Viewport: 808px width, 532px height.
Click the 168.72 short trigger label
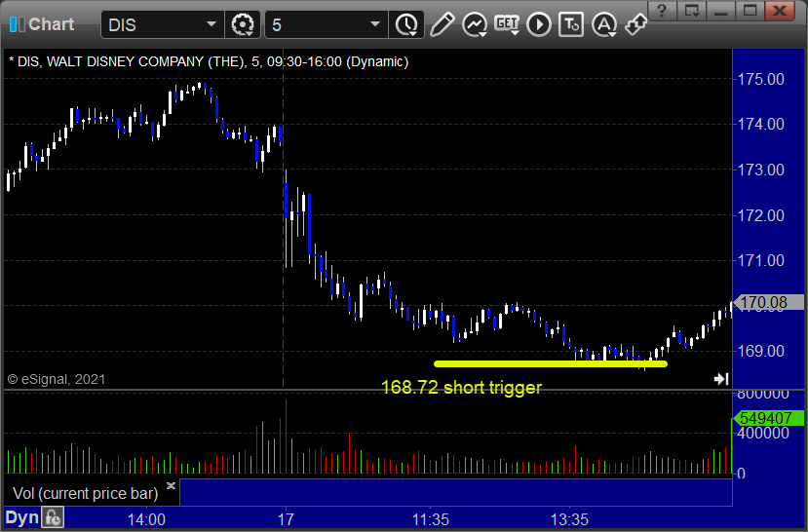(461, 387)
